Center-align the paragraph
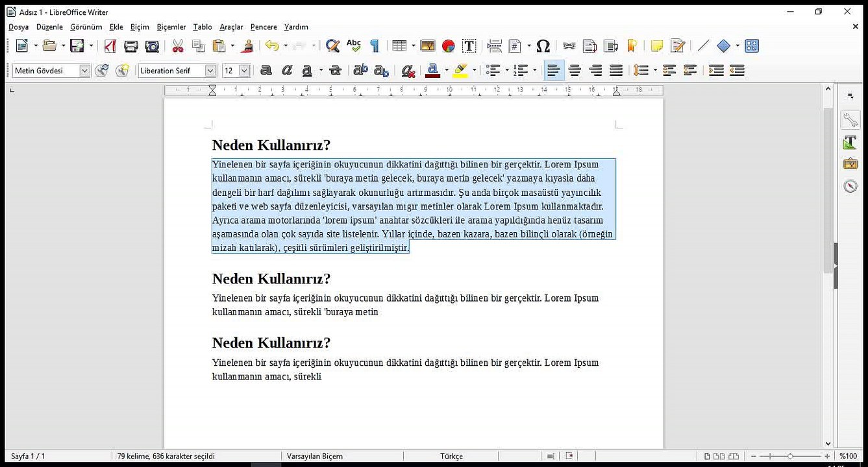868x467 pixels. (575, 70)
